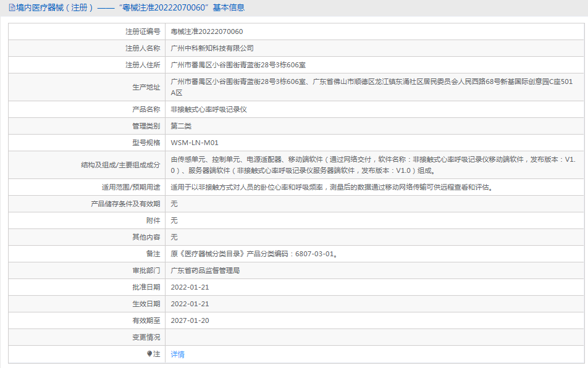Click the remark text with code 6807-03-01
The image size is (588, 368).
(253, 254)
